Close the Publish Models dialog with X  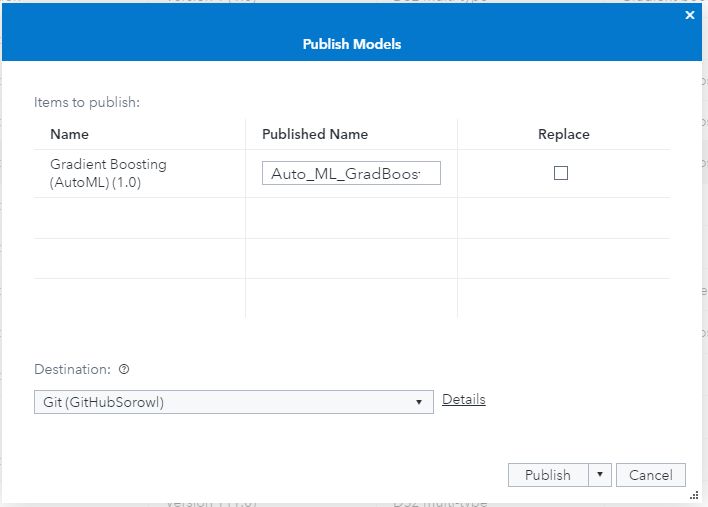[689, 15]
